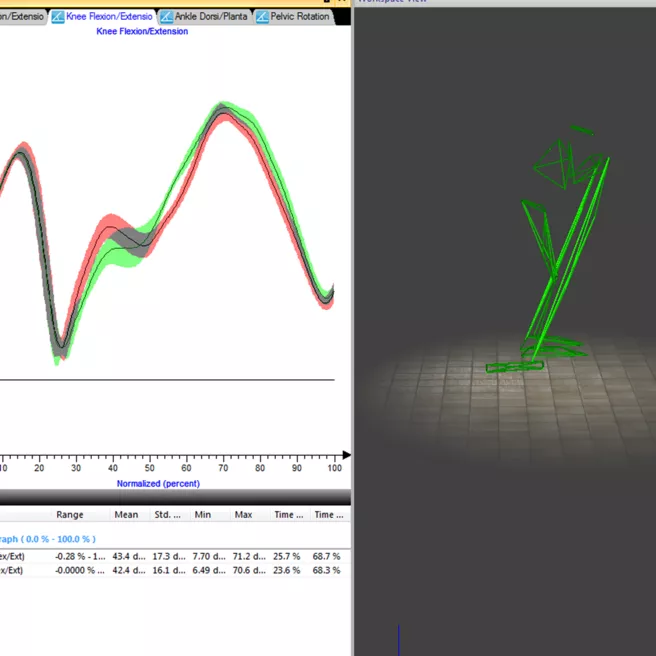656x656 pixels.
Task: Select the mean value 42.4 d...
Action: 129,570
